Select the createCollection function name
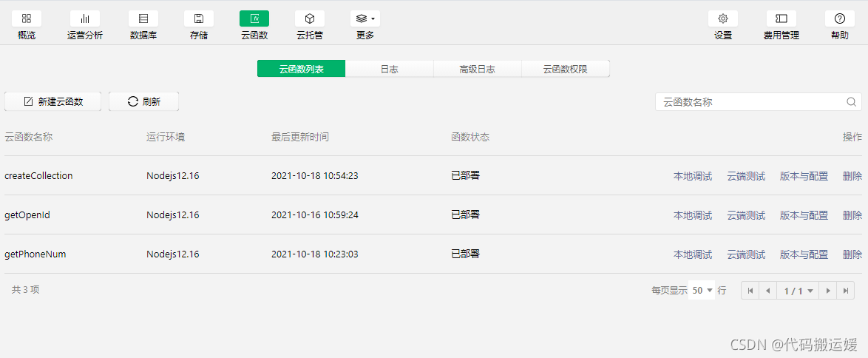The image size is (868, 358). [38, 176]
